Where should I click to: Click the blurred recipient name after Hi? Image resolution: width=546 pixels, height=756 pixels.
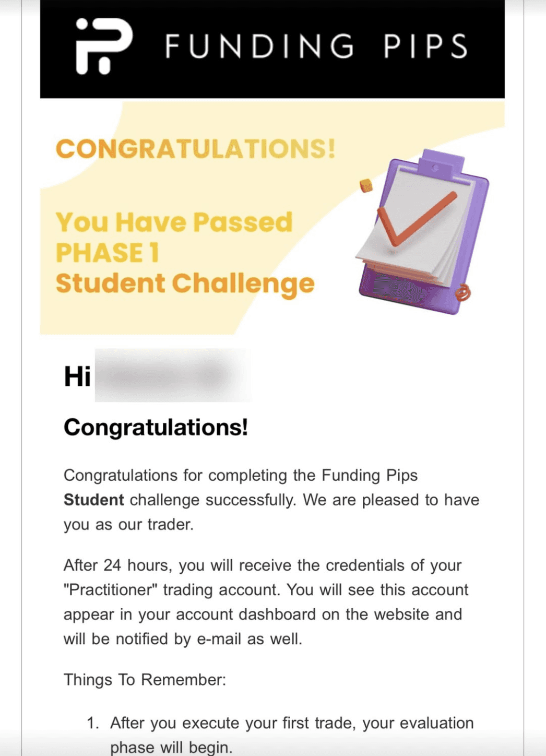pos(172,375)
